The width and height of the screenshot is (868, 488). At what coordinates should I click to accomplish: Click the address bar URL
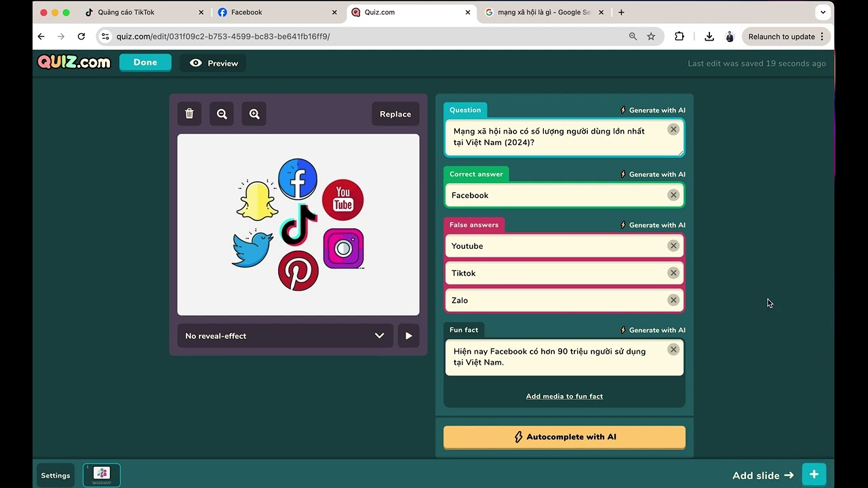pos(223,37)
